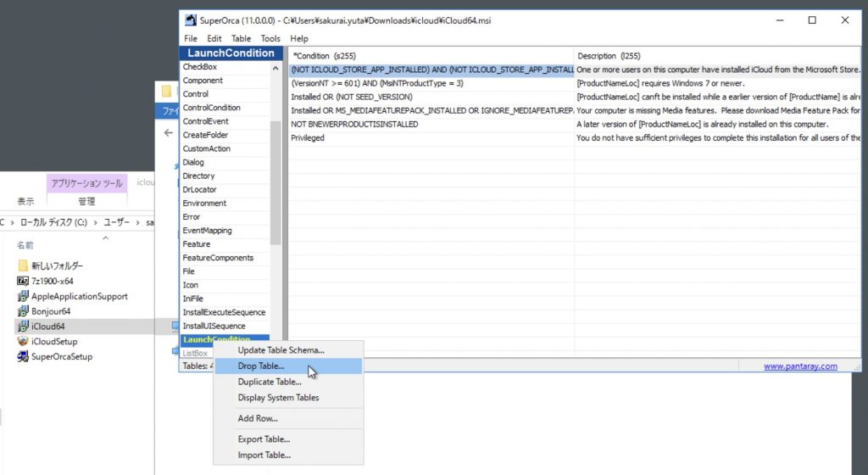Select Bonjour64 installer icon in Explorer
The height and width of the screenshot is (475, 868).
pyautogui.click(x=23, y=311)
